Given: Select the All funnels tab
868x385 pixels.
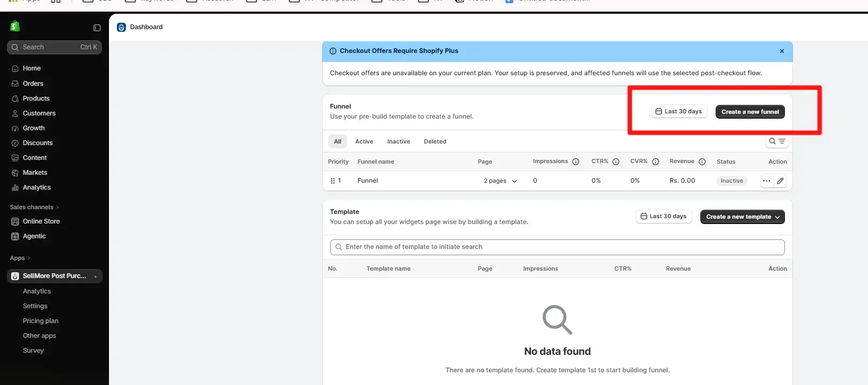Looking at the screenshot, I should 337,141.
